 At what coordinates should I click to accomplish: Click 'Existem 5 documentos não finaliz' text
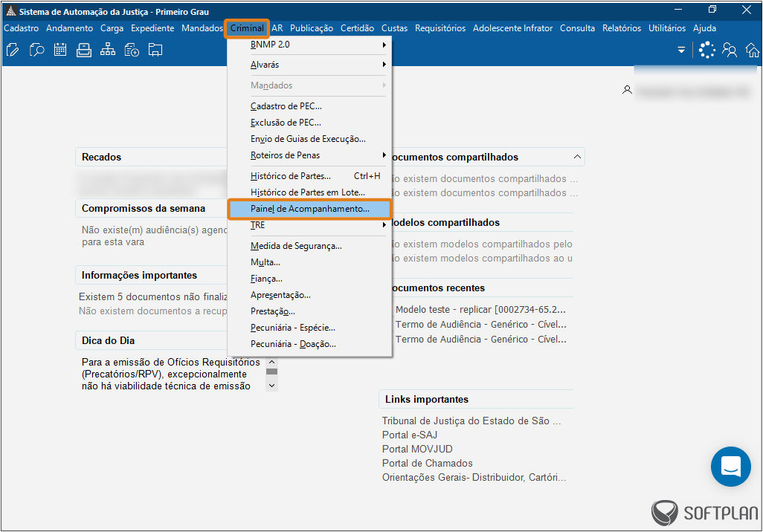click(153, 296)
